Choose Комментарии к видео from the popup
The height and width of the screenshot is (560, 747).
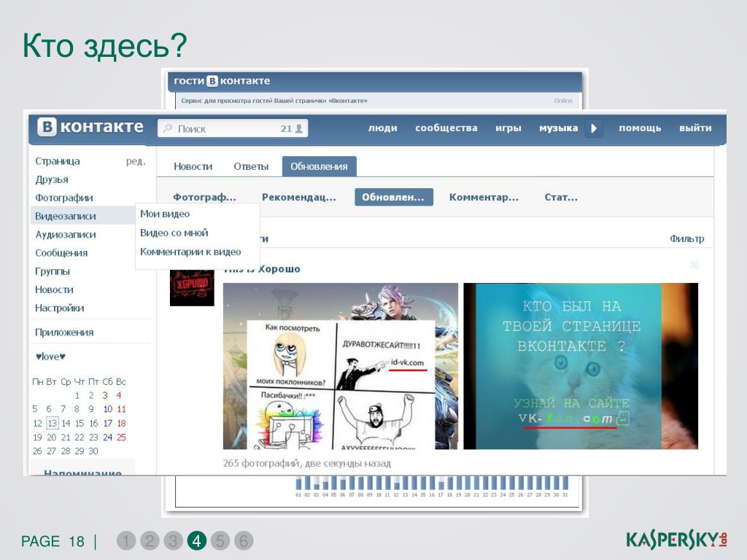tap(190, 252)
